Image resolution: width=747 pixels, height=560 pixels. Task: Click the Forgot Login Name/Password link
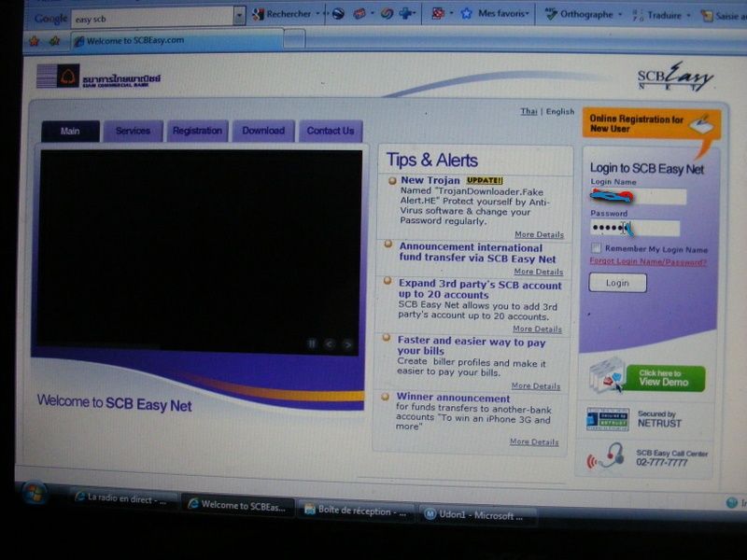coord(648,261)
